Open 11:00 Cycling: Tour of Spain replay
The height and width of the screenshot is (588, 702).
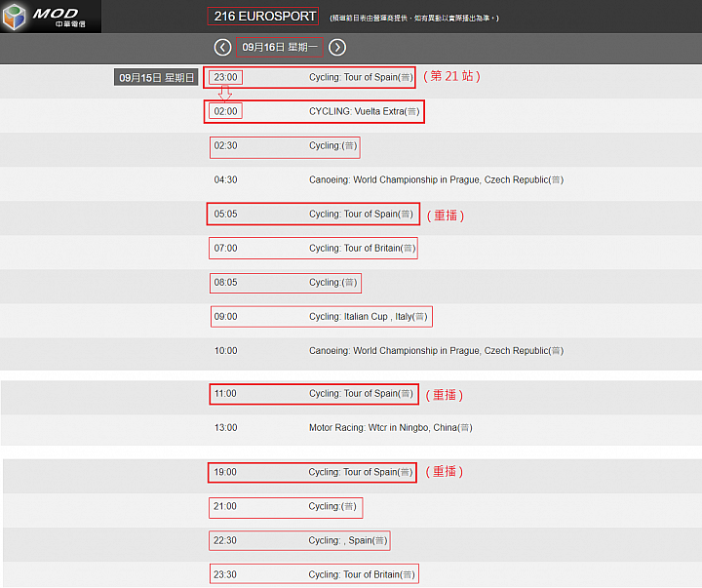point(314,394)
